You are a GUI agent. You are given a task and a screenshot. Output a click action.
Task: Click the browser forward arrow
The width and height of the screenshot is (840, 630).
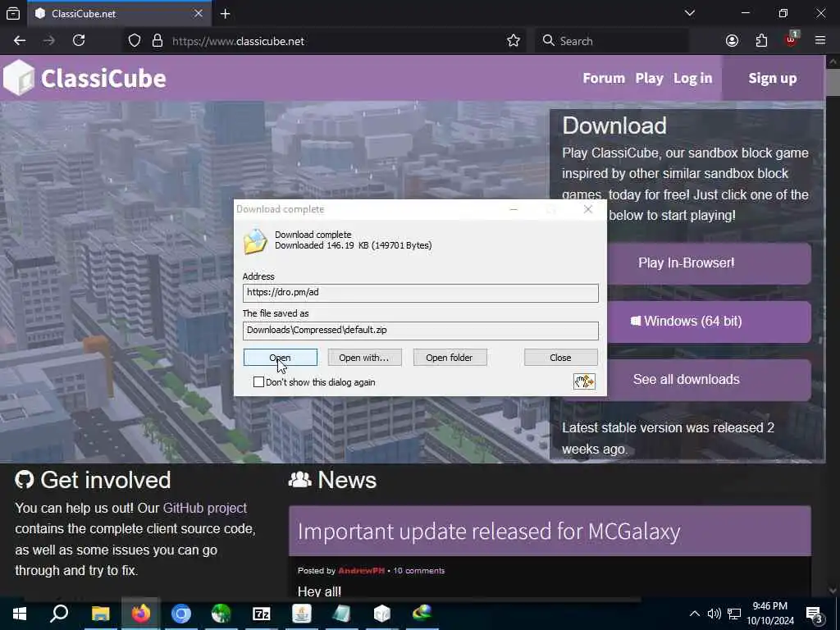pos(48,41)
